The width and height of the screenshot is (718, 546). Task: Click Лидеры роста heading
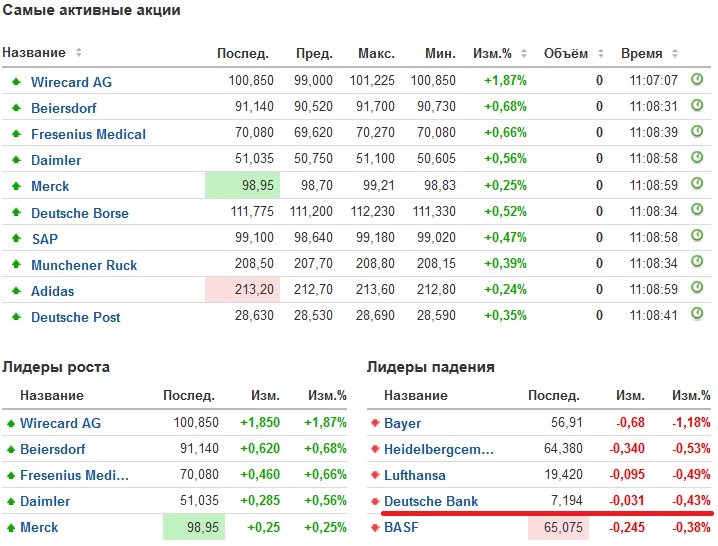(56, 367)
